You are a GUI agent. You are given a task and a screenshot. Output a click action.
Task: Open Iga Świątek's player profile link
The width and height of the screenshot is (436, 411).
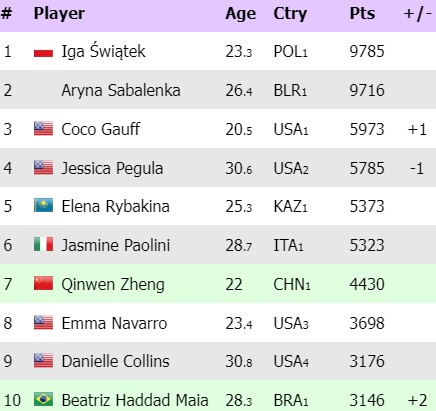[103, 51]
